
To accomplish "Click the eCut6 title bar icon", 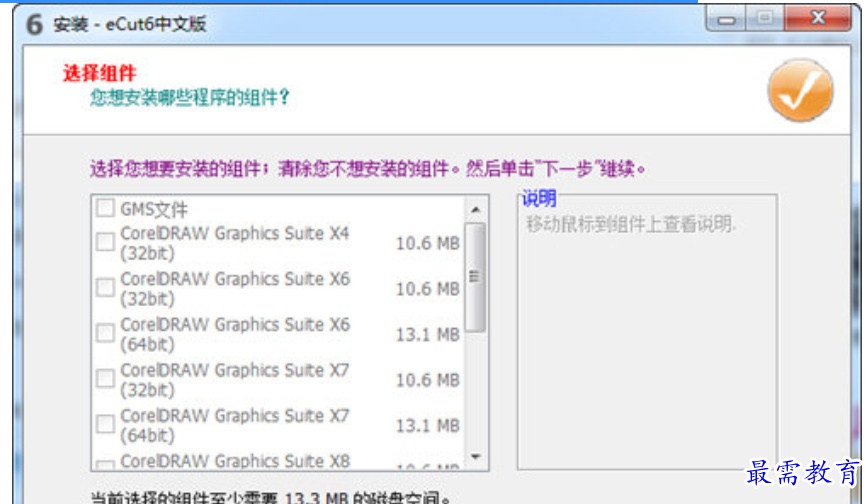I will tap(34, 24).
